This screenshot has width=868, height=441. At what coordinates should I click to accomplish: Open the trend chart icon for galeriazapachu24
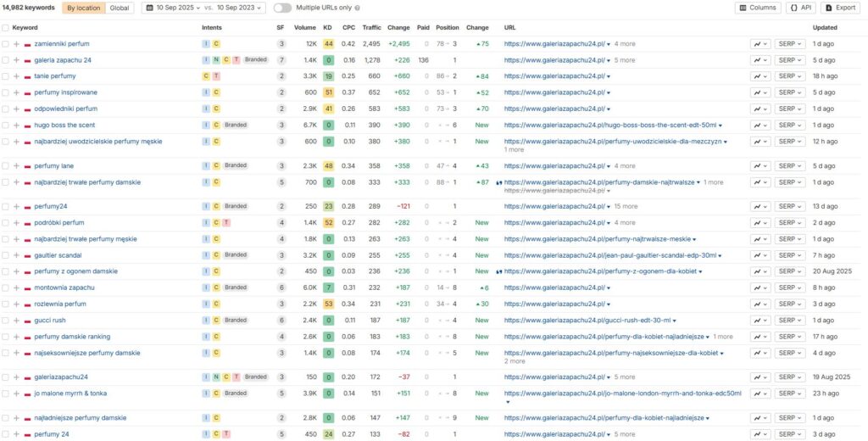tap(760, 377)
